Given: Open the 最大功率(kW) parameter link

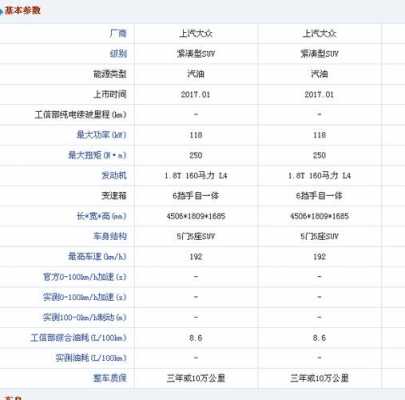Looking at the screenshot, I should pos(102,135).
